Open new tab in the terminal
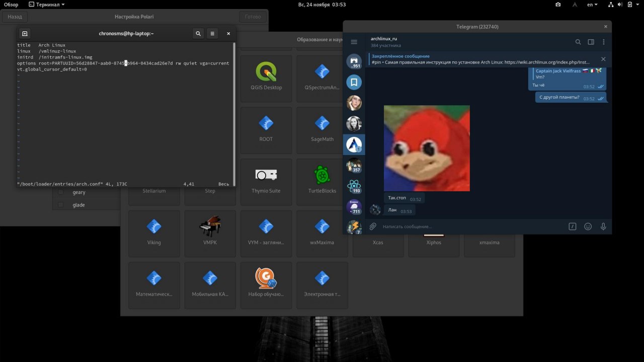The width and height of the screenshot is (644, 362). click(25, 34)
